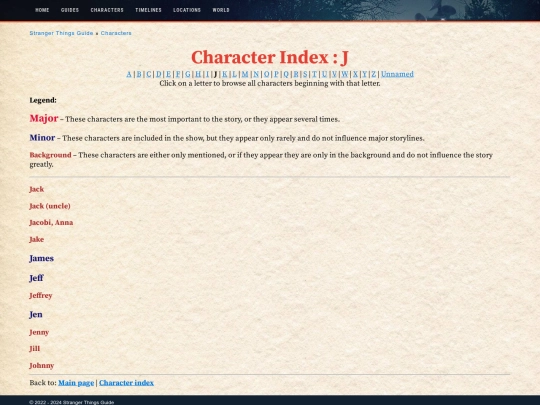Open the Jeffrey character page

tap(41, 295)
